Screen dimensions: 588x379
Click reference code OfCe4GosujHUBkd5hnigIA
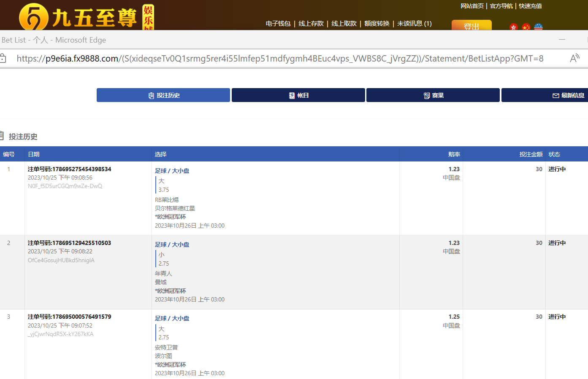coord(61,260)
